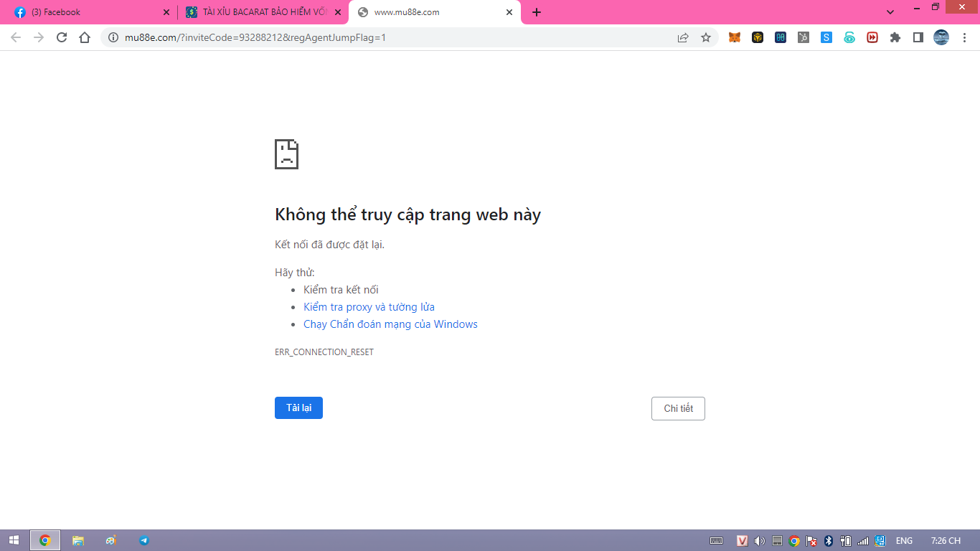
Task: Share this page using the share icon
Action: (683, 37)
